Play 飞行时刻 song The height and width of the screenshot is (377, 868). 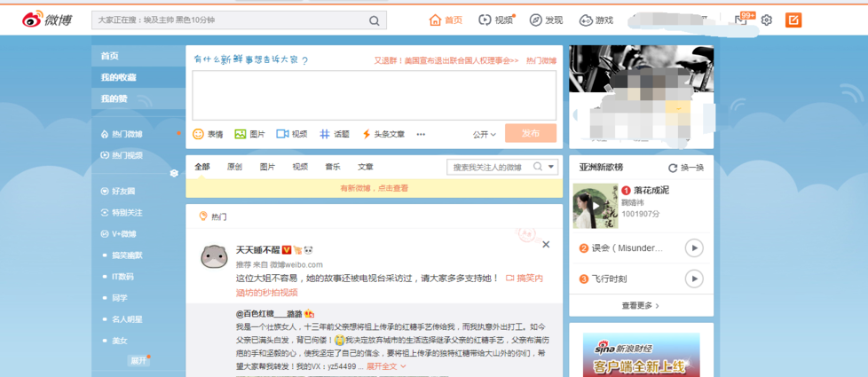[694, 279]
